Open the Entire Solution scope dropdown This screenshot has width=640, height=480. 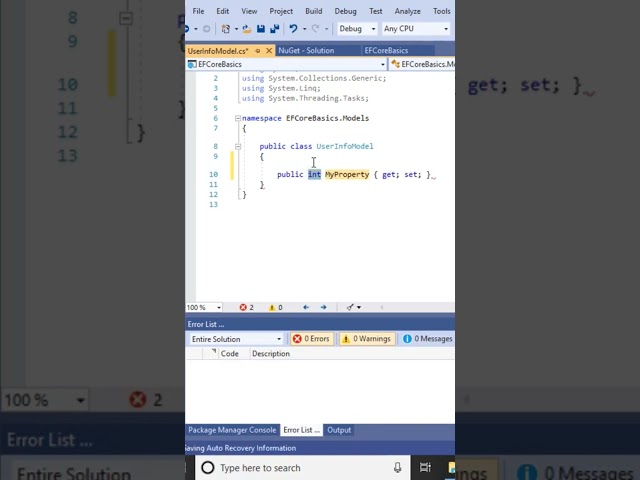236,339
